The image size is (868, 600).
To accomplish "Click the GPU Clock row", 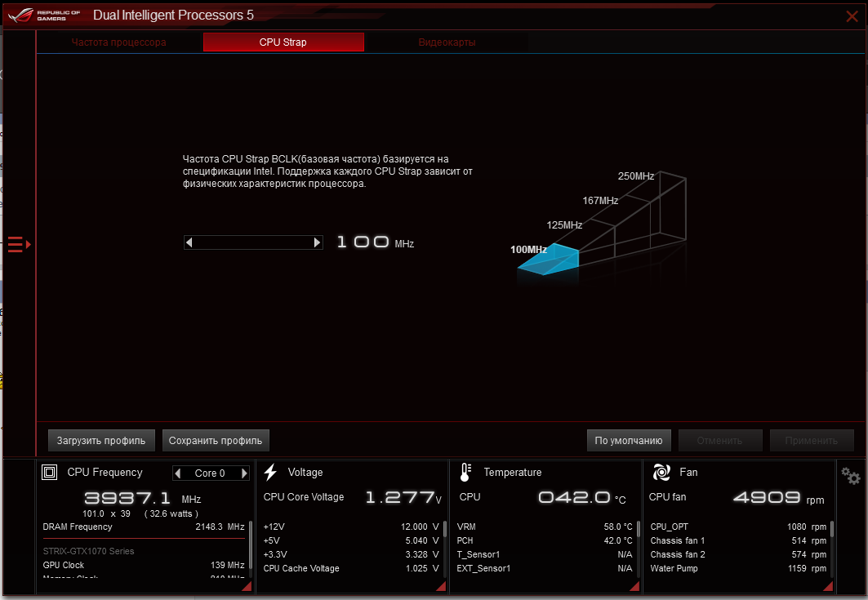I will [x=144, y=565].
